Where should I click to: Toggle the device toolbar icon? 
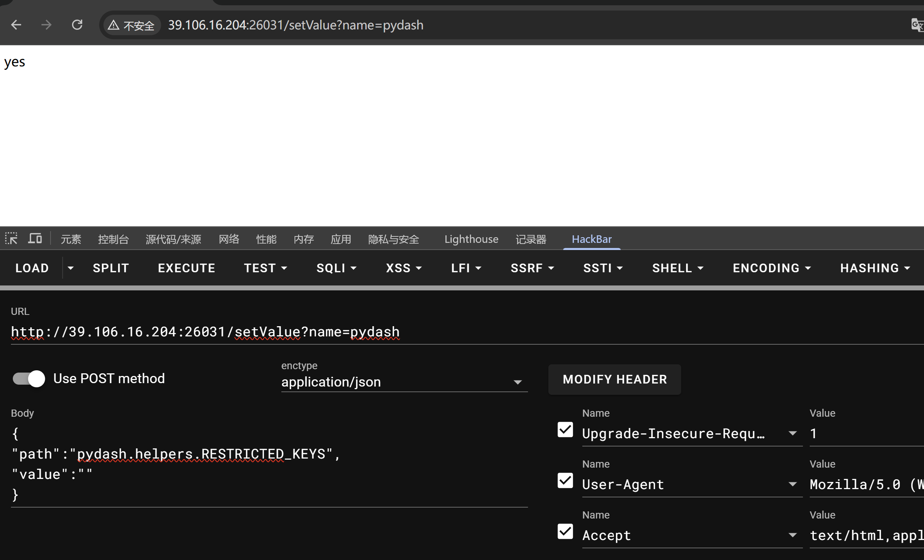click(35, 239)
